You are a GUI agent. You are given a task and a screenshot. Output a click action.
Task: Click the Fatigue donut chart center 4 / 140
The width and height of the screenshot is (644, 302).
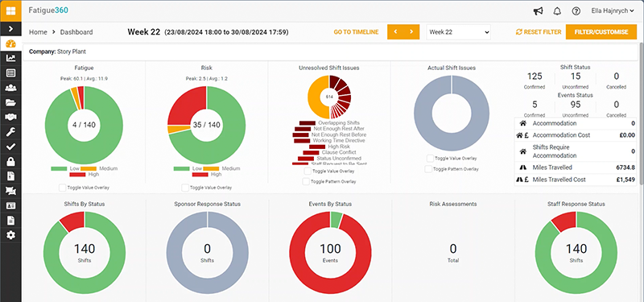click(84, 125)
